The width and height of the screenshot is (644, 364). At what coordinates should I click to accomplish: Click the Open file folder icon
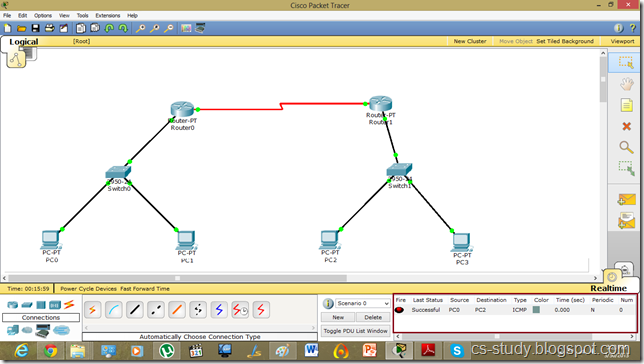click(21, 28)
